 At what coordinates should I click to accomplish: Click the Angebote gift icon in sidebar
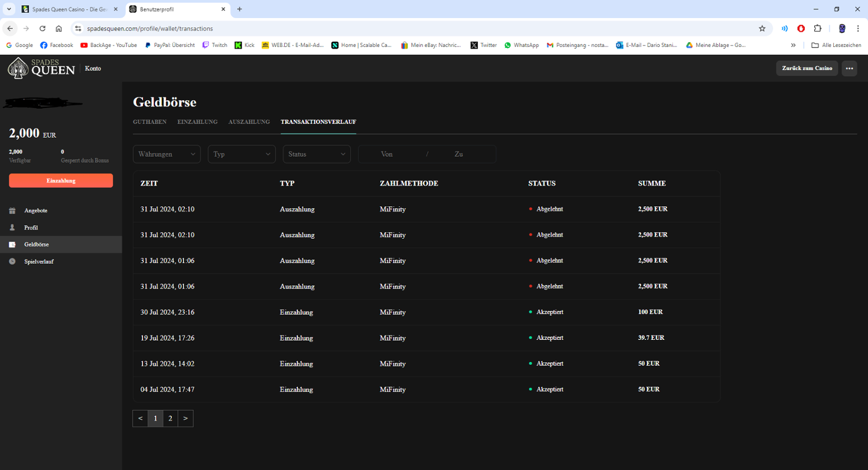coord(12,210)
